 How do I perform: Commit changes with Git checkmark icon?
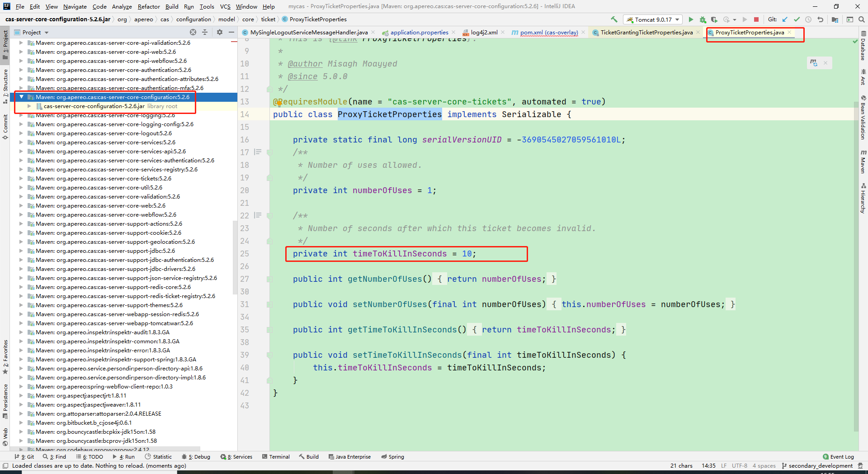pos(797,19)
